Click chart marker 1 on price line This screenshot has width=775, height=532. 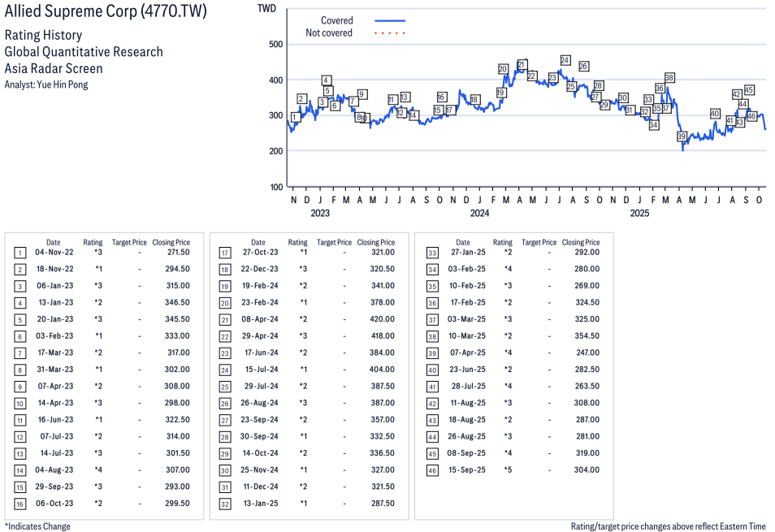point(295,117)
